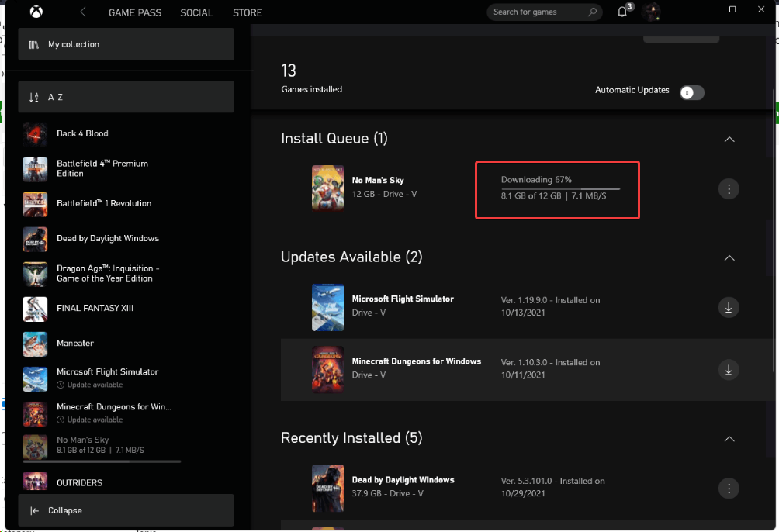Click the No Man's Sky download progress bar
This screenshot has height=532, width=779.
tap(560, 188)
